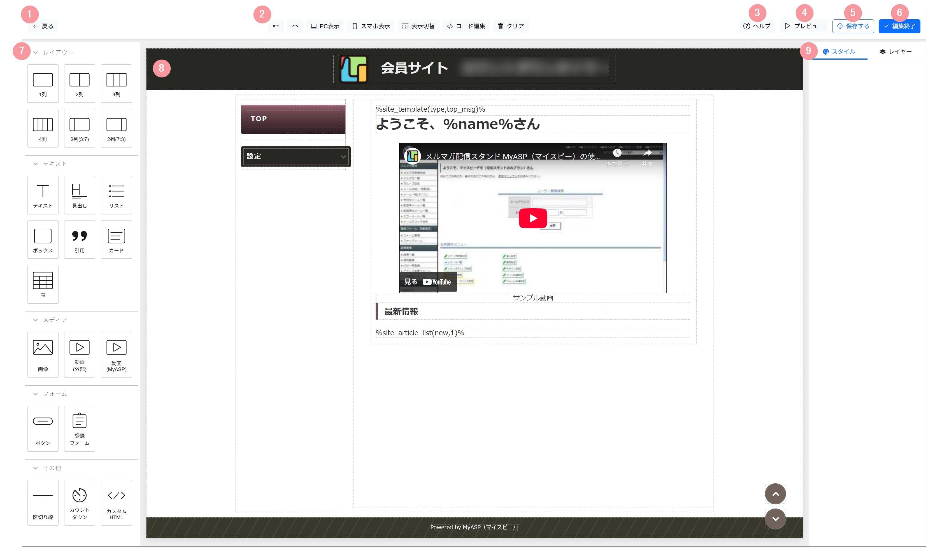Screen dimensions: 949x560
Task: Select the 2列(3:7) layout block
Action: [x=79, y=128]
